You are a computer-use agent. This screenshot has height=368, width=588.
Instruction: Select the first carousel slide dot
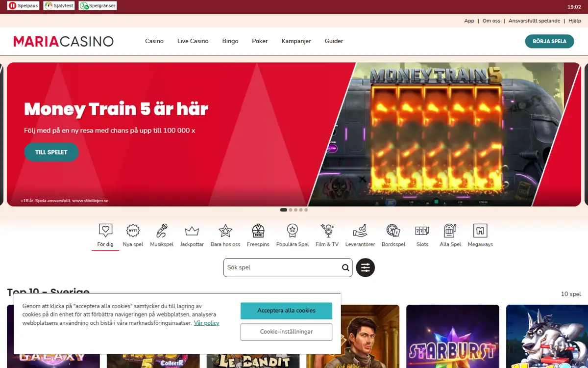coord(284,210)
